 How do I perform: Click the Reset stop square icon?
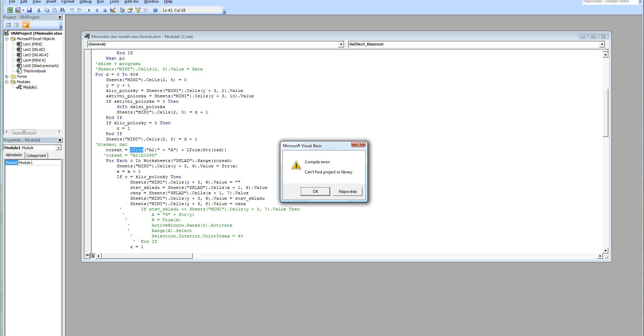pyautogui.click(x=105, y=10)
